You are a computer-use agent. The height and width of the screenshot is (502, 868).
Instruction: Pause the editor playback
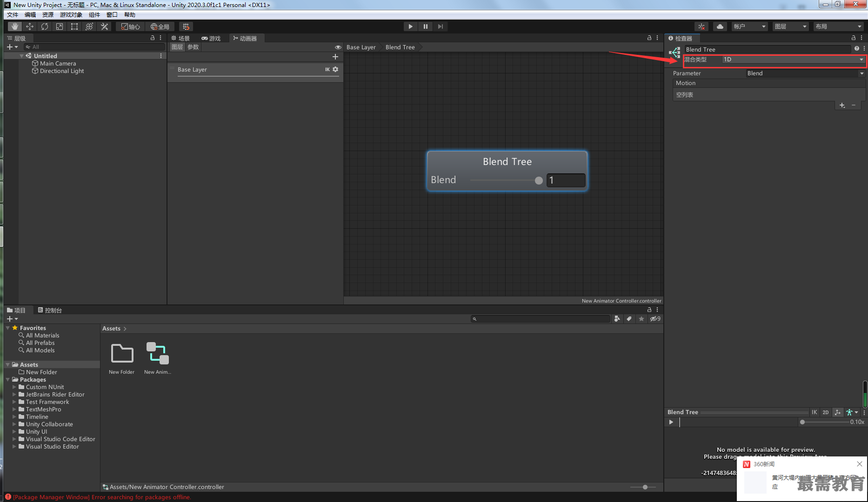tap(425, 26)
